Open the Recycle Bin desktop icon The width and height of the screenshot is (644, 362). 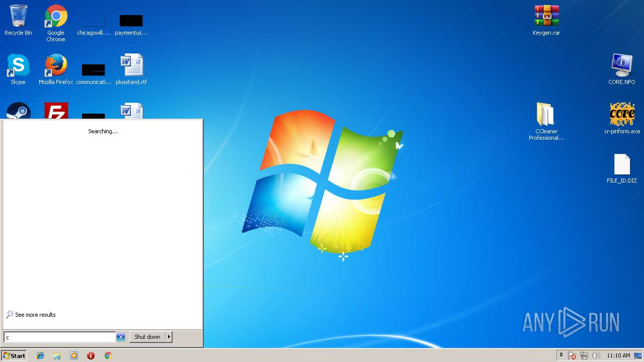18,20
